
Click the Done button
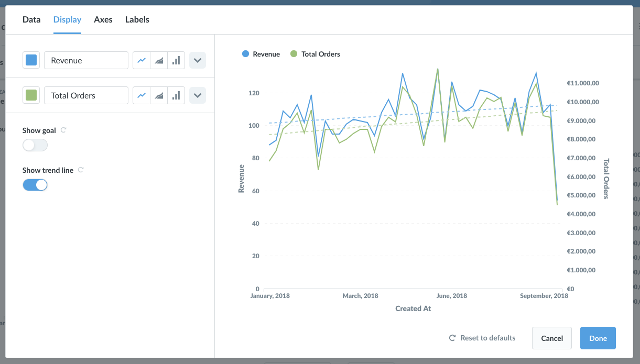pos(598,338)
